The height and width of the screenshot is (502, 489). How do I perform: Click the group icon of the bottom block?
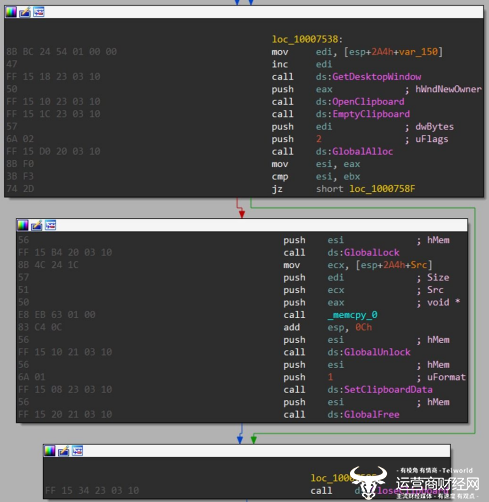click(77, 451)
